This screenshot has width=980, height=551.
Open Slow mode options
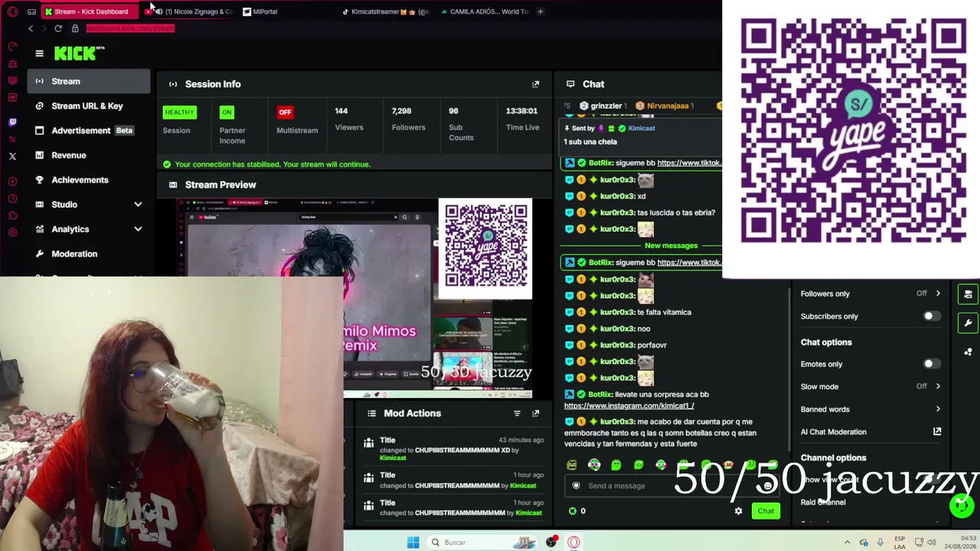(871, 386)
